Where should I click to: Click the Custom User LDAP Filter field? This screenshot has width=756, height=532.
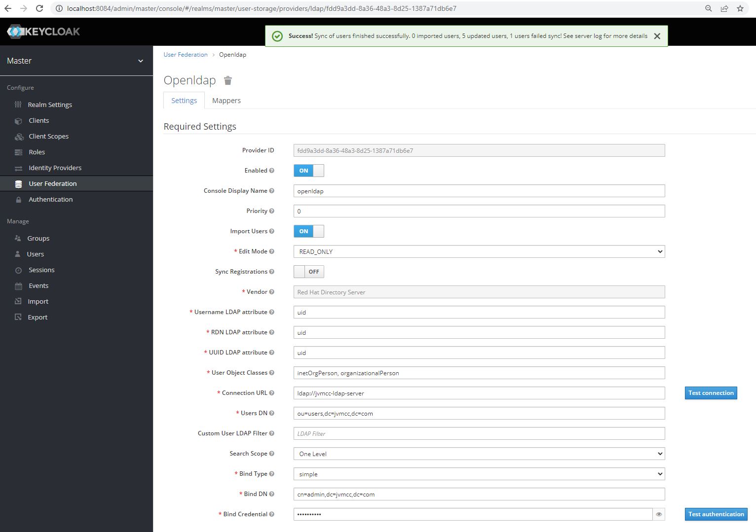(x=479, y=433)
